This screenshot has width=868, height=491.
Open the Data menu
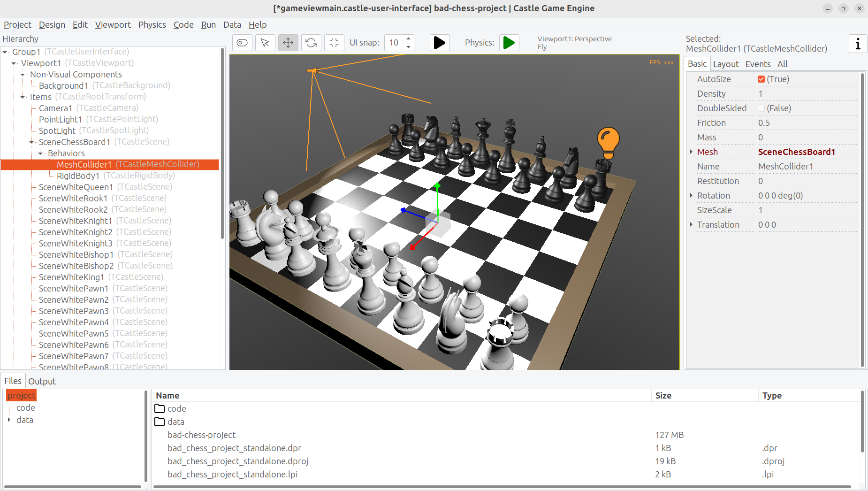coord(232,24)
